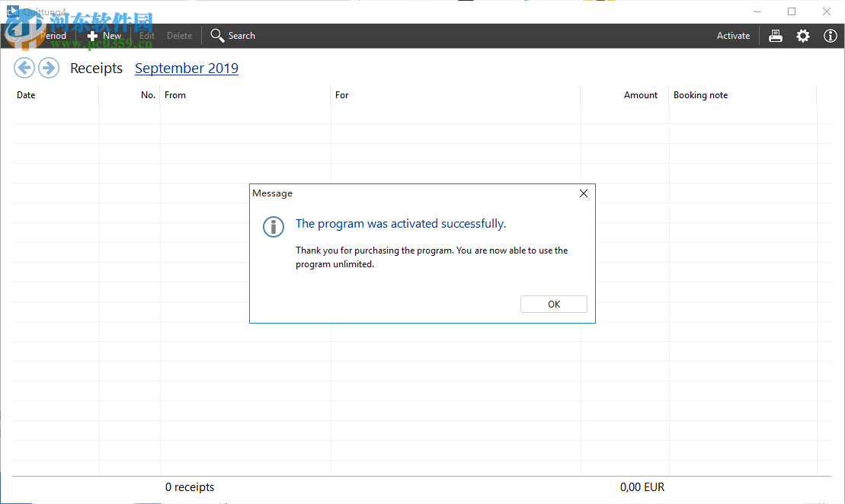The height and width of the screenshot is (504, 845).
Task: Click the printer icon in the toolbar
Action: [776, 36]
